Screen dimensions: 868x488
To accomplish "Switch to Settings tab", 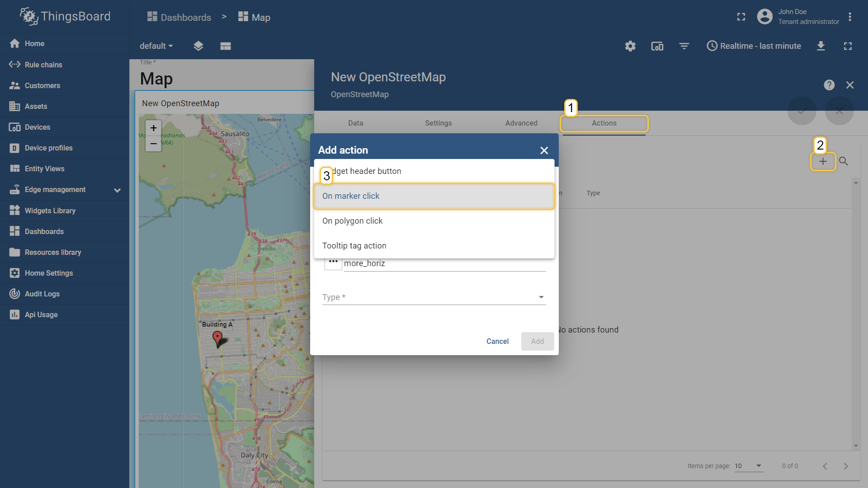I will [x=438, y=123].
